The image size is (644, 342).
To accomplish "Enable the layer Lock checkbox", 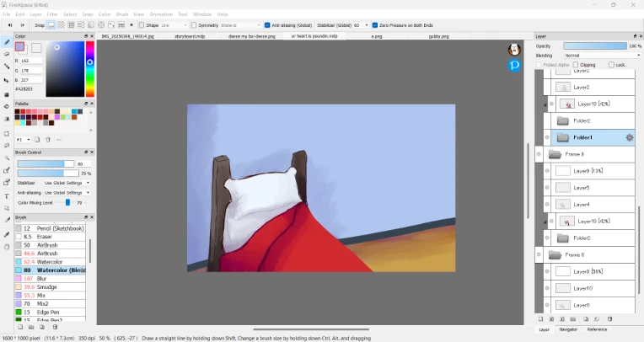I will (x=611, y=65).
